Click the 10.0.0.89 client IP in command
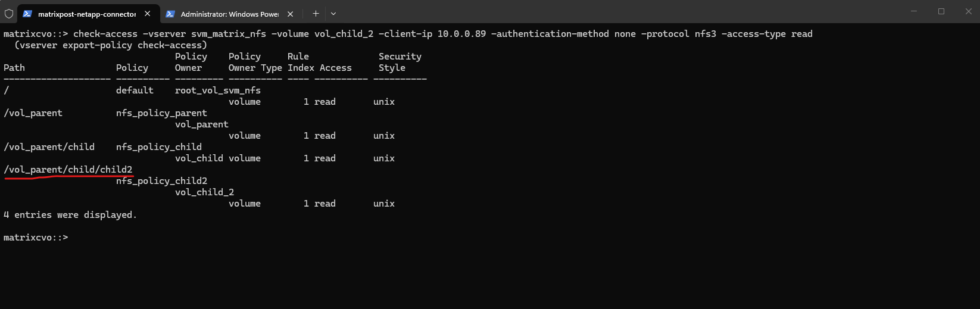This screenshot has width=980, height=309. (x=461, y=34)
